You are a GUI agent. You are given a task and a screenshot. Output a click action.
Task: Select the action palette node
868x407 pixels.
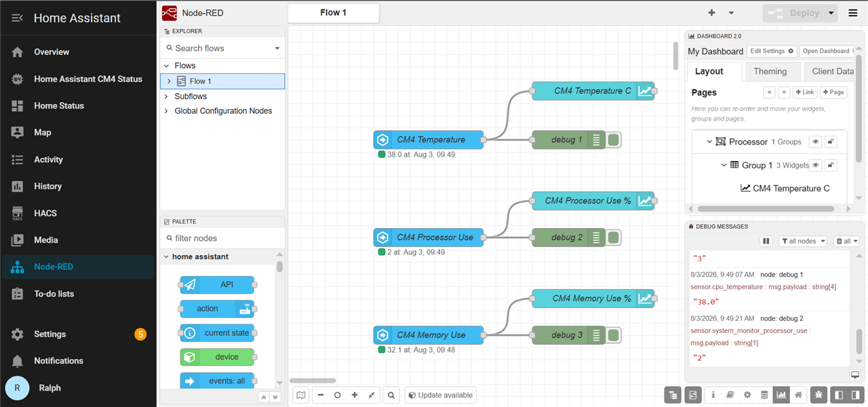pos(217,309)
